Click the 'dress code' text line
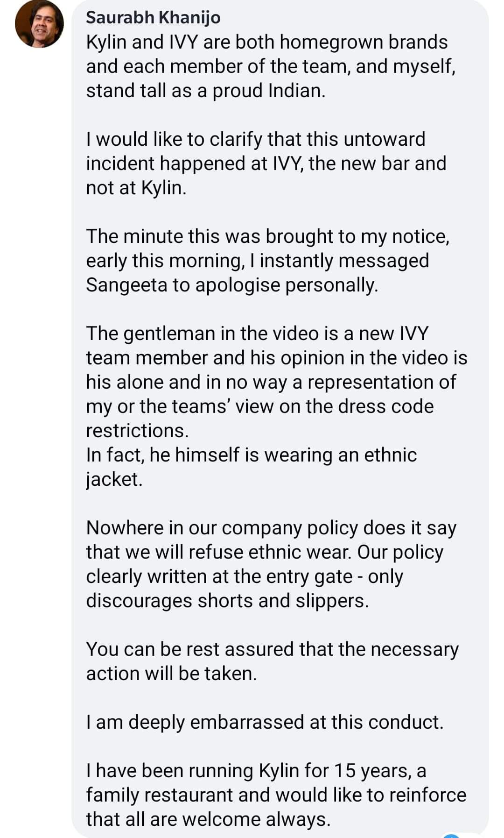Image resolution: width=504 pixels, height=838 pixels. click(x=259, y=406)
